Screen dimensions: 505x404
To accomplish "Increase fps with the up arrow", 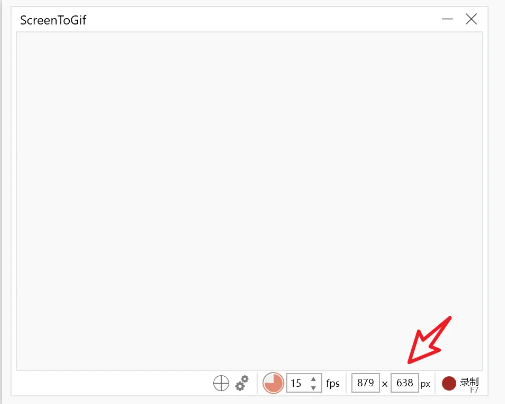I will click(313, 379).
